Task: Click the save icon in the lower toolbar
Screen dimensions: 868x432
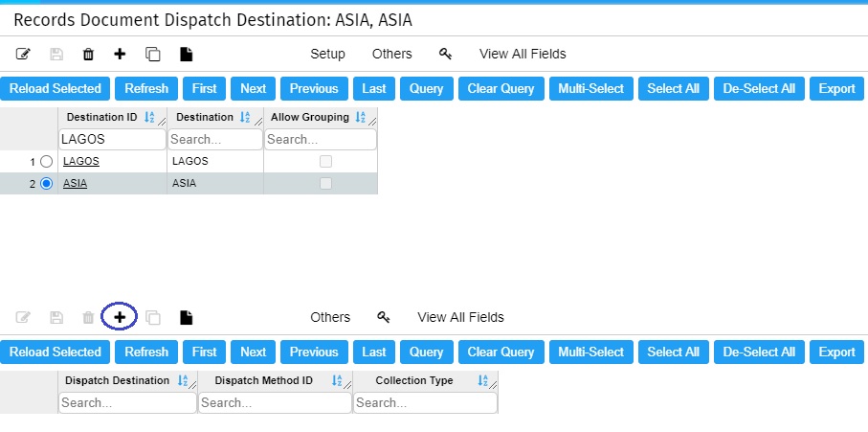Action: click(56, 317)
